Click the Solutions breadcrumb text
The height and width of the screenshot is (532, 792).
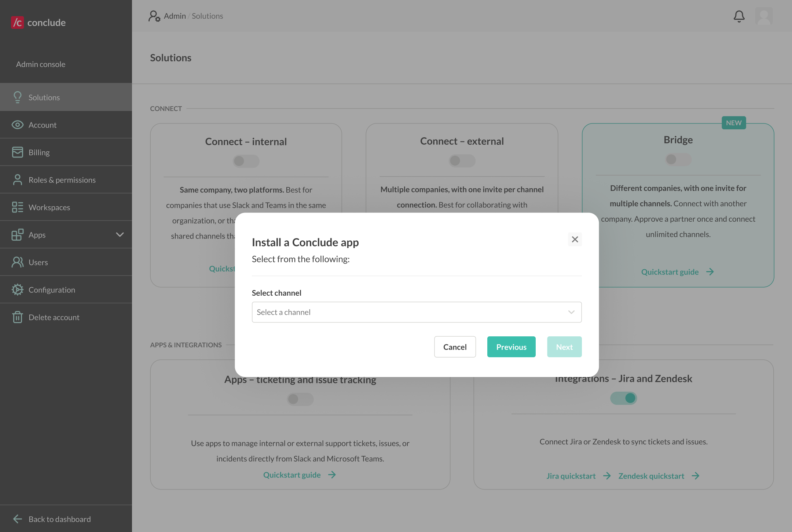click(207, 16)
